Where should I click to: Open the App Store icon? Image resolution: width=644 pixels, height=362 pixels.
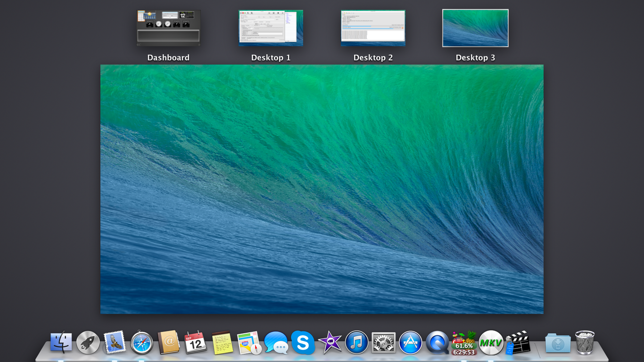[x=411, y=343]
